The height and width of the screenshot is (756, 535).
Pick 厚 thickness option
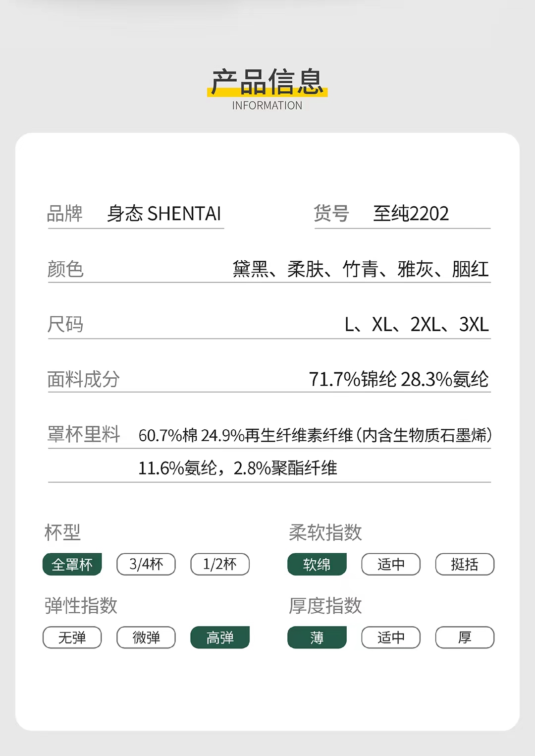point(465,638)
